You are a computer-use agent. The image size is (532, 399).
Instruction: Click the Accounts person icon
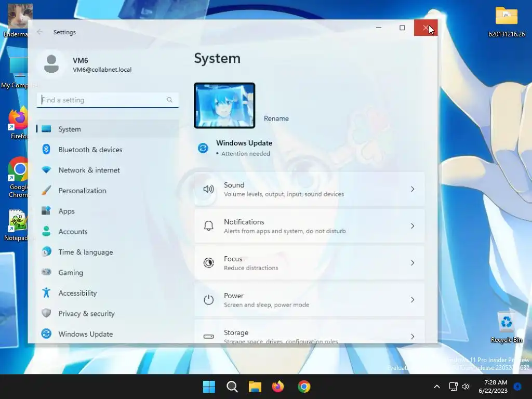(46, 231)
